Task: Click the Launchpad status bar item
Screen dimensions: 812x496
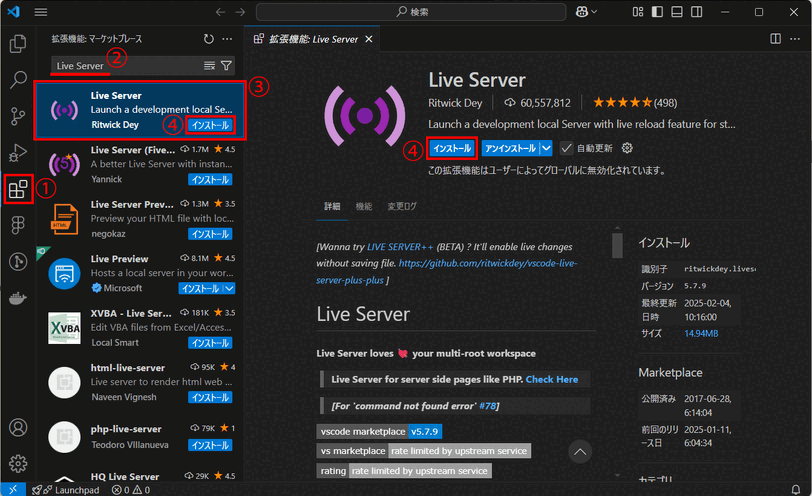Action: pyautogui.click(x=66, y=490)
